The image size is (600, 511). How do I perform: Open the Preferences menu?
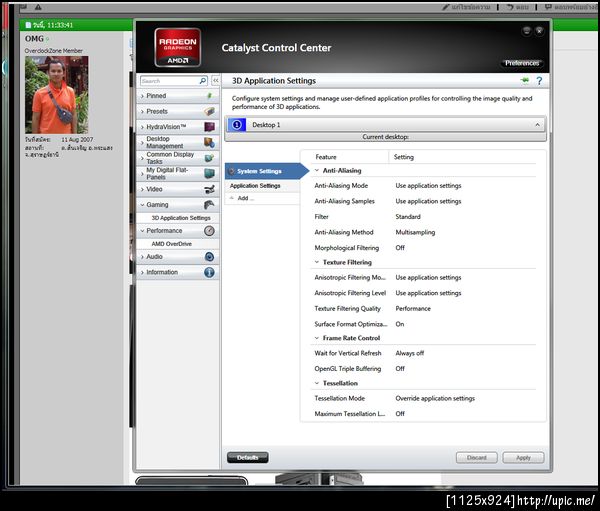pos(522,63)
